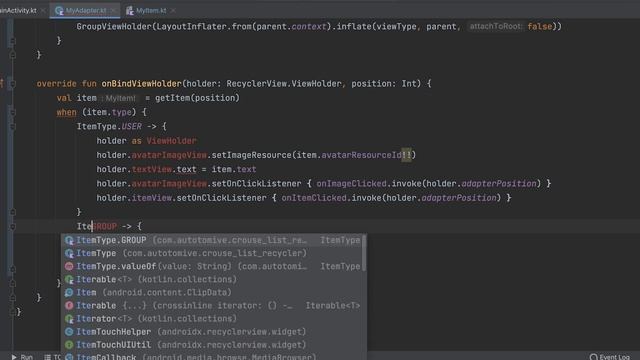
Task: Select Iterable<T> kotlin.collections suggestion
Action: (x=212, y=279)
